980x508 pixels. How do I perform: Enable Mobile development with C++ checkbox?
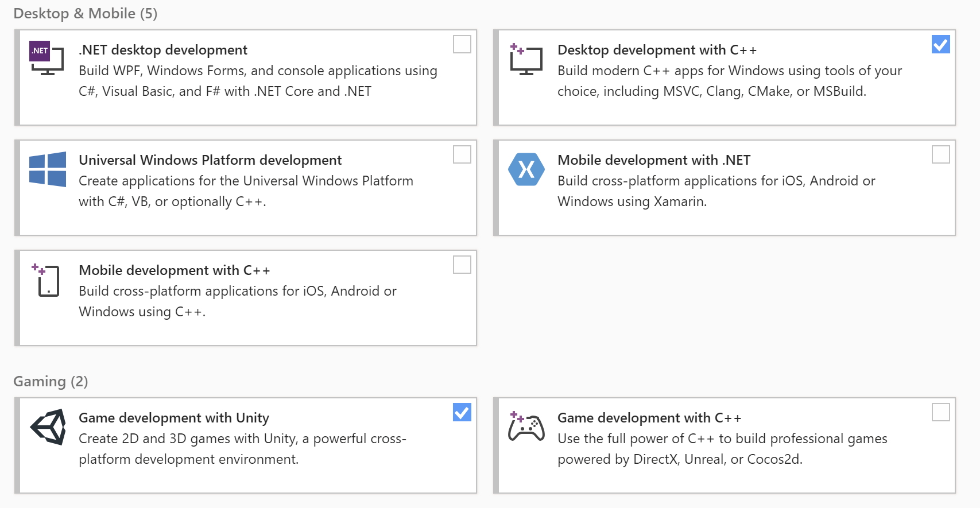[x=462, y=265]
